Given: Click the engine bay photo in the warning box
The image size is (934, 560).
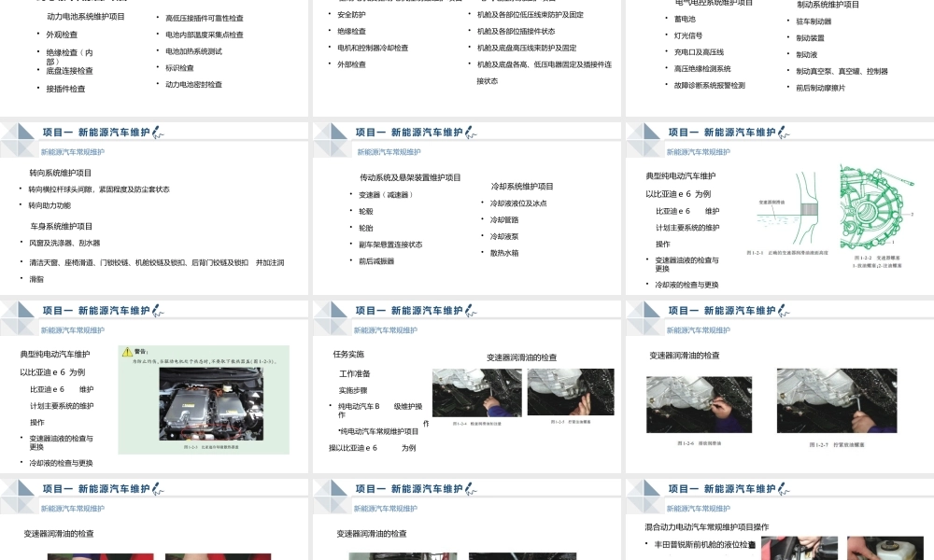Looking at the screenshot, I should (x=211, y=404).
